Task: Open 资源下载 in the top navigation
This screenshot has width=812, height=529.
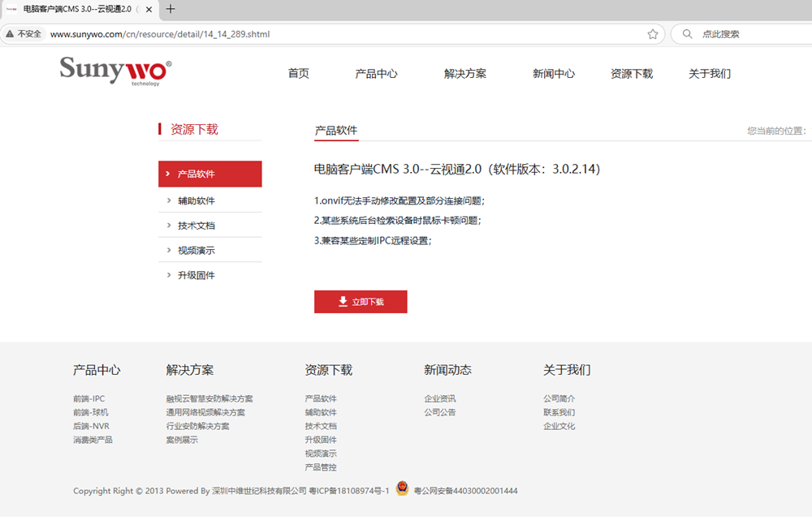Action: click(x=632, y=74)
